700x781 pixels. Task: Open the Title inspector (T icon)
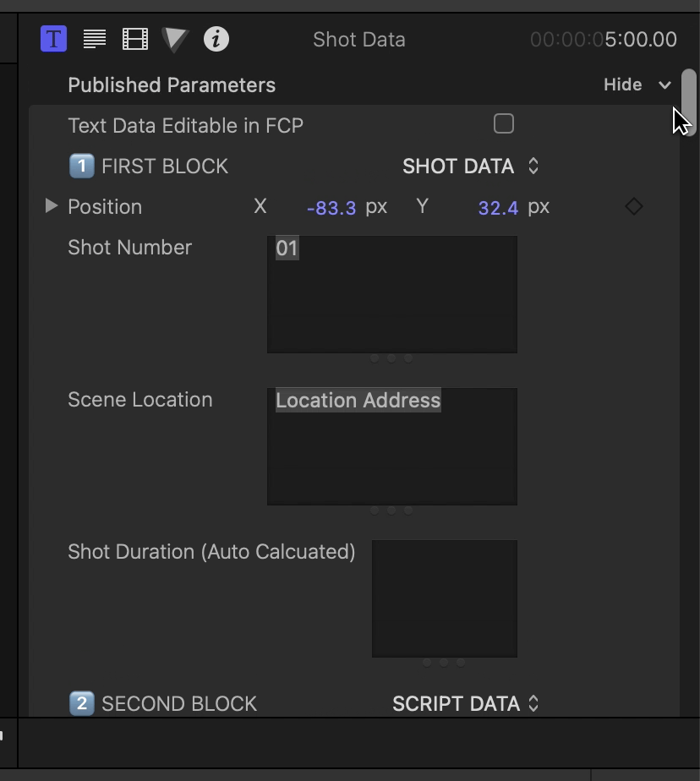click(x=53, y=39)
